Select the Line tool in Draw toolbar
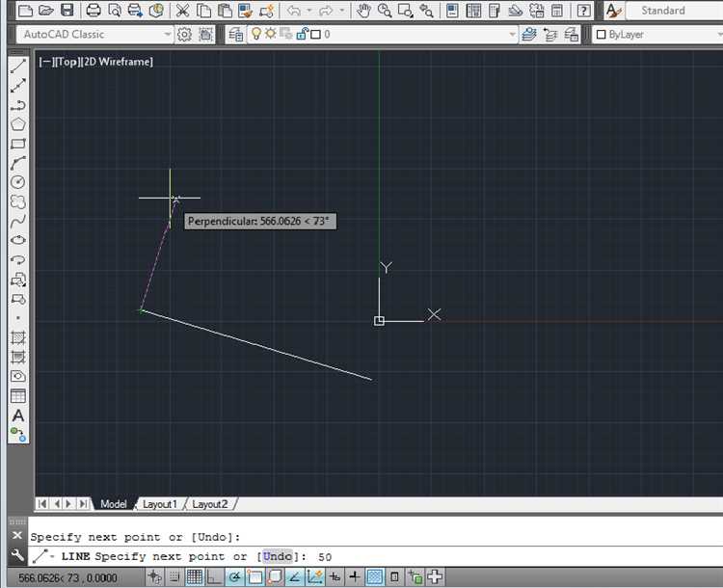The height and width of the screenshot is (588, 723). (x=18, y=66)
